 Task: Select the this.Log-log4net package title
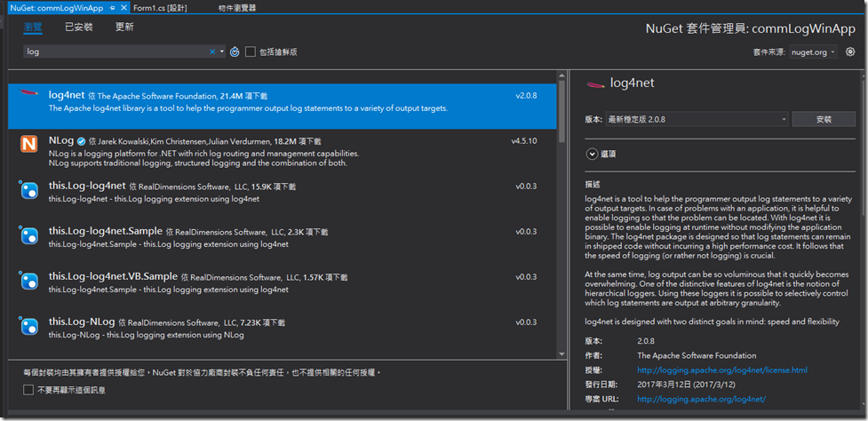click(87, 186)
